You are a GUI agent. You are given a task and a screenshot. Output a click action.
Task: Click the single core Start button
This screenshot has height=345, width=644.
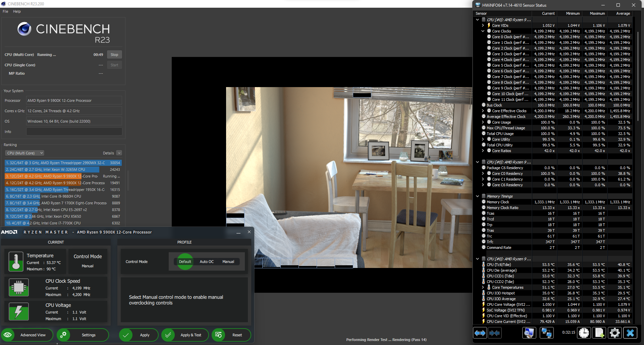click(114, 65)
